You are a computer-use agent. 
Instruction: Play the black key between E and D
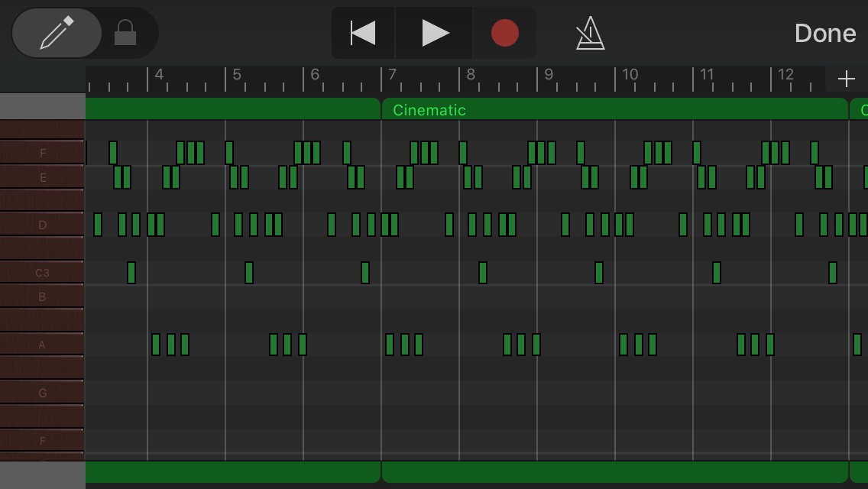[42, 201]
